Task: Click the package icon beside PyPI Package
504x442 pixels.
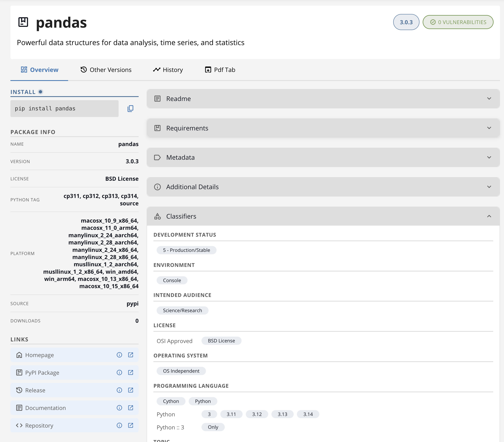Action: click(19, 372)
